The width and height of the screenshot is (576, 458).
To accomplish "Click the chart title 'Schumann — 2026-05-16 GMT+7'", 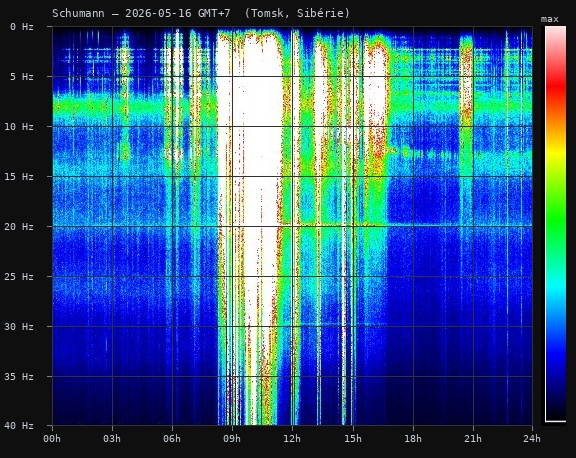I will [141, 14].
